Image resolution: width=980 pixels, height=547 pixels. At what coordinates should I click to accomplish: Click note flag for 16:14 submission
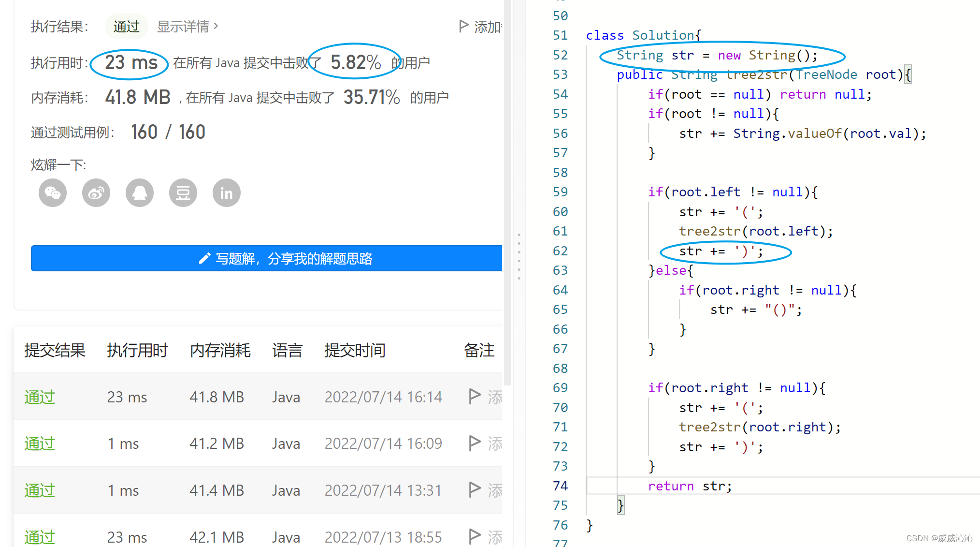pos(475,397)
